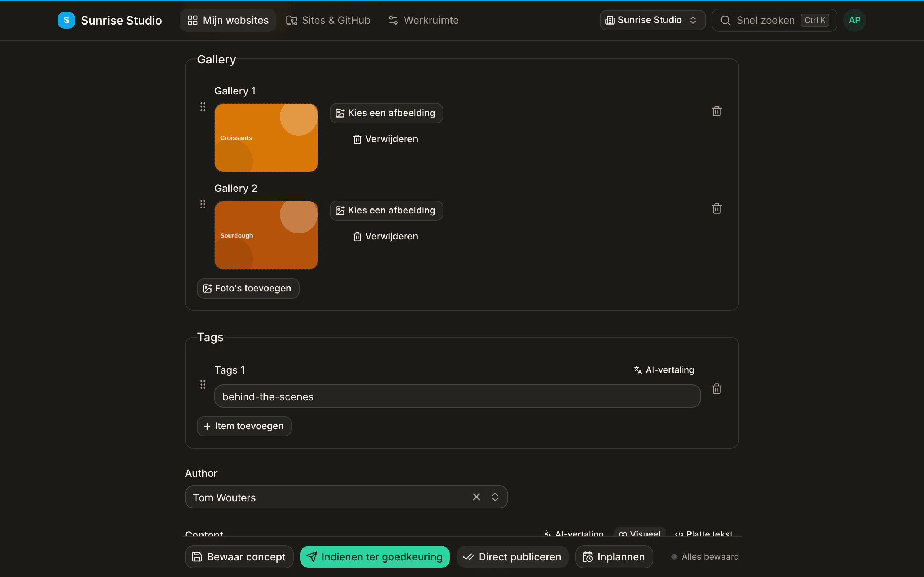Open the Sunrise Studio workspace switcher
924x577 pixels.
click(653, 20)
